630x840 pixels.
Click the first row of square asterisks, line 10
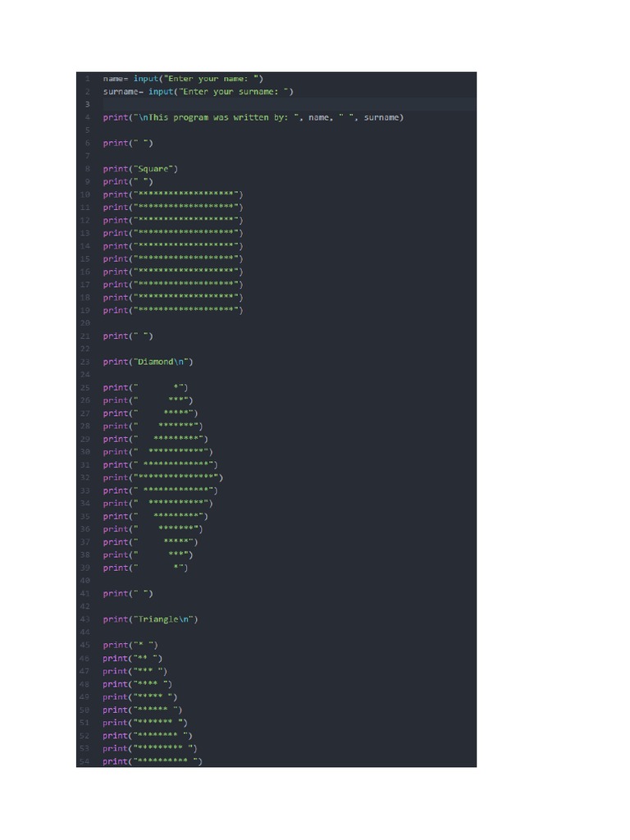pyautogui.click(x=173, y=194)
